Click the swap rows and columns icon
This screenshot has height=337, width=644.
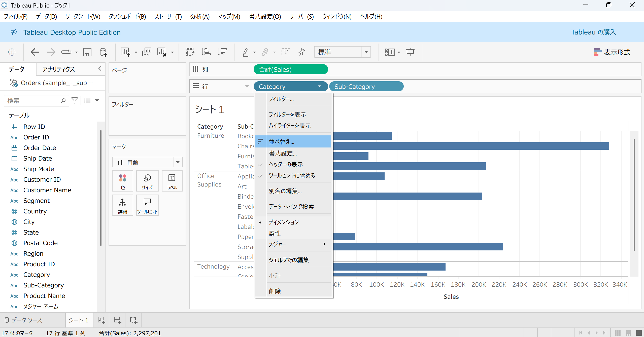click(190, 52)
